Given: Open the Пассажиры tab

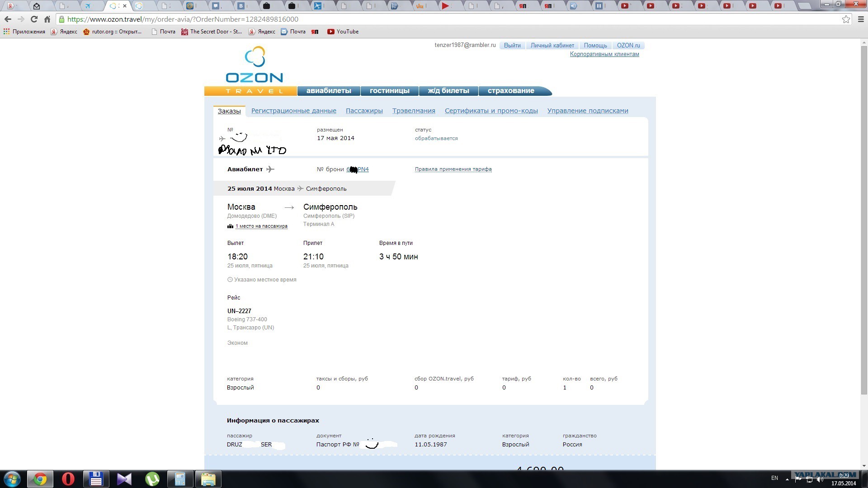Looking at the screenshot, I should pos(364,111).
